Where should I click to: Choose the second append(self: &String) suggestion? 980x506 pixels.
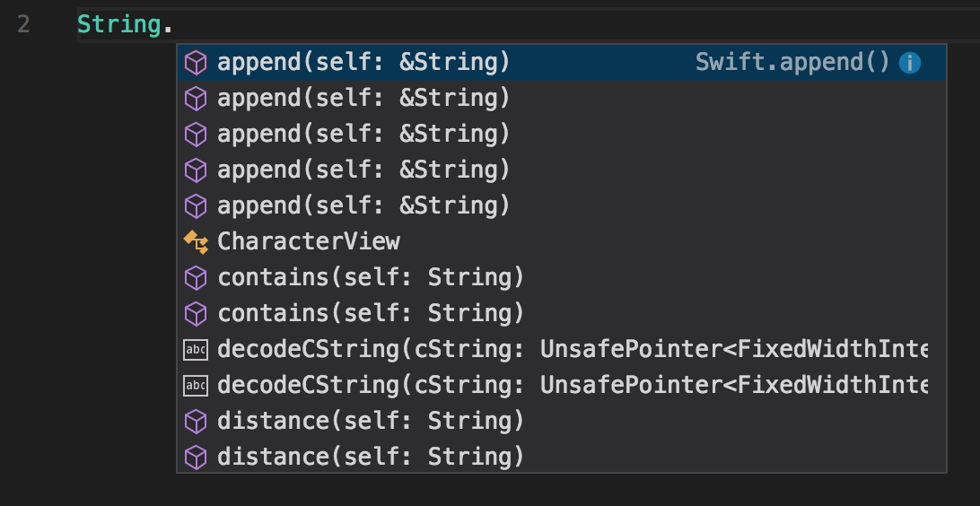pos(363,99)
